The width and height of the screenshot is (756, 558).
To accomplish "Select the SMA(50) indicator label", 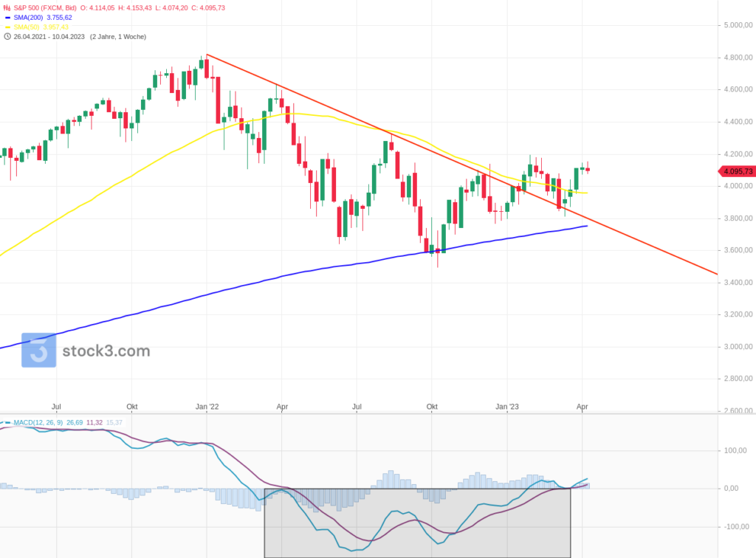I will [x=27, y=27].
